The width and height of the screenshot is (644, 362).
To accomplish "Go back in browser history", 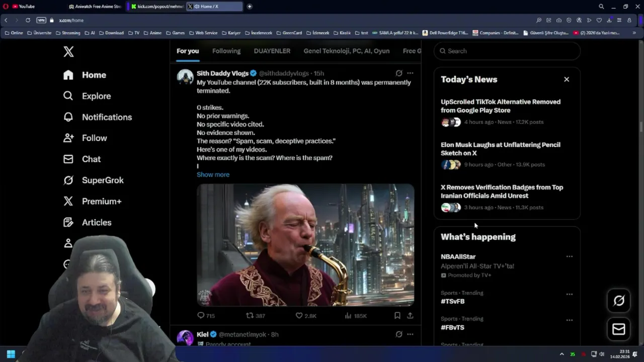I will click(6, 20).
